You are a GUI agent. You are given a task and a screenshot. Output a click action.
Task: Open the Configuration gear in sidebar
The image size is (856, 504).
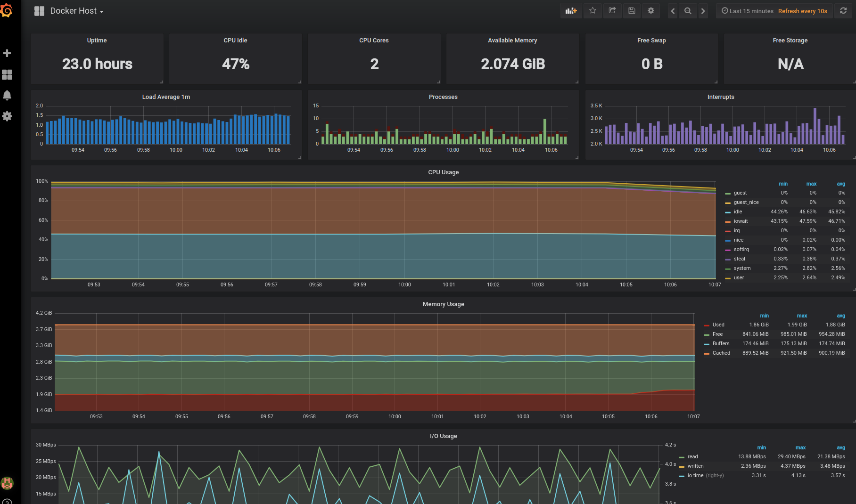point(7,116)
